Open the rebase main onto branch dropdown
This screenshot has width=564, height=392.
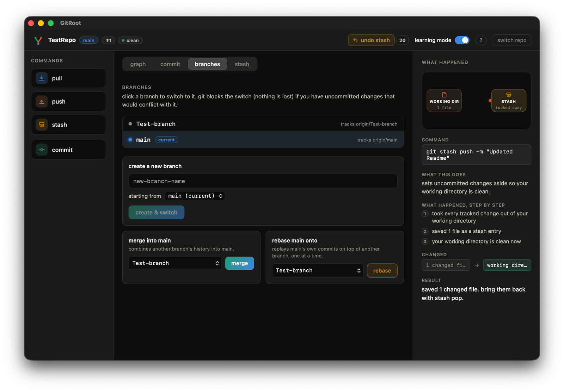click(x=318, y=270)
